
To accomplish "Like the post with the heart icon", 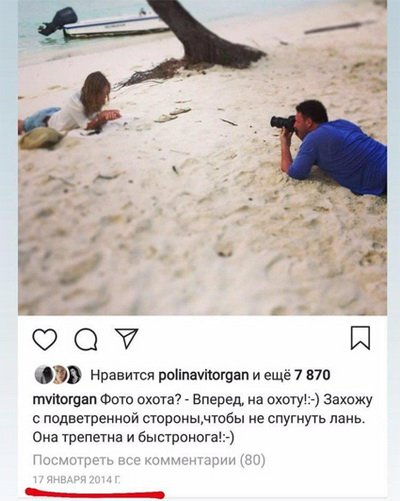I will coord(45,339).
